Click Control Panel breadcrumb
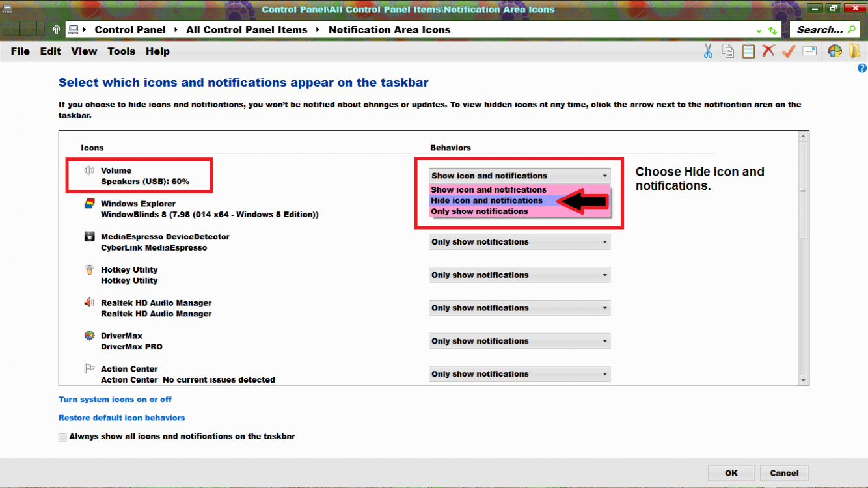Viewport: 868px width, 488px height. tap(130, 30)
